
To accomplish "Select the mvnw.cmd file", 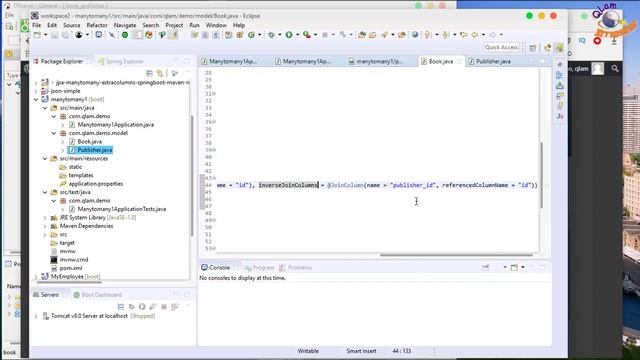I will pyautogui.click(x=74, y=260).
